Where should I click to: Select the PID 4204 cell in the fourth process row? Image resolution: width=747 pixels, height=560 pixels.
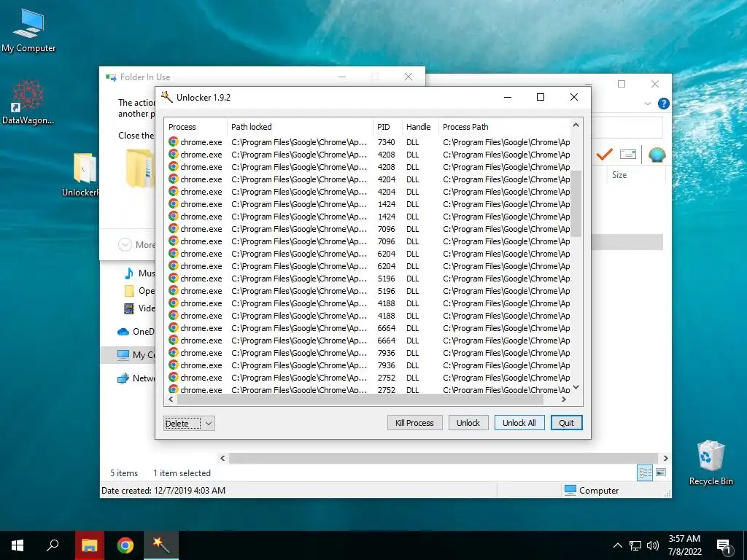point(387,179)
